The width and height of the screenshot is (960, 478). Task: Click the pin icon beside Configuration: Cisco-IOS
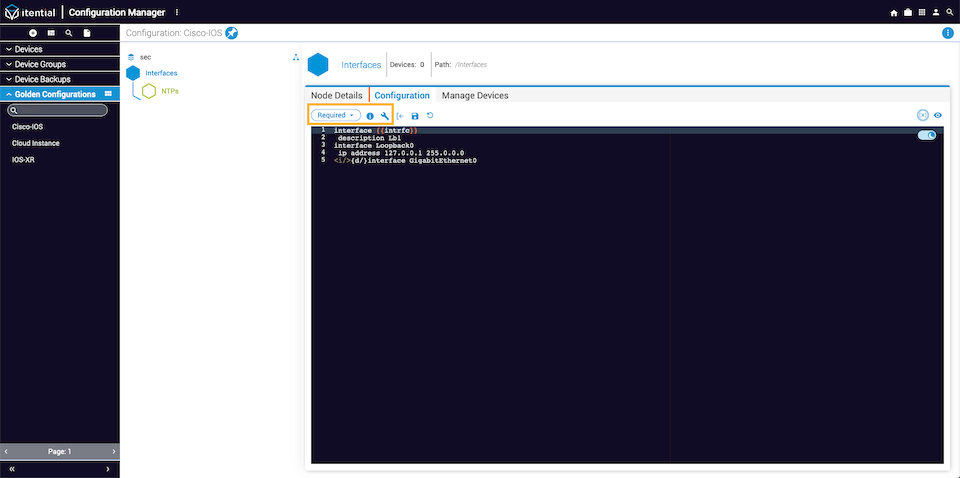coord(231,33)
